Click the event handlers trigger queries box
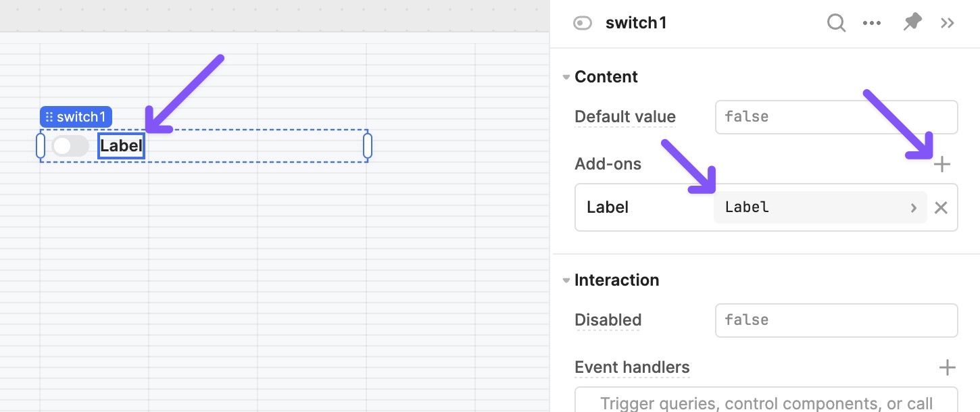The height and width of the screenshot is (412, 980). click(x=766, y=400)
